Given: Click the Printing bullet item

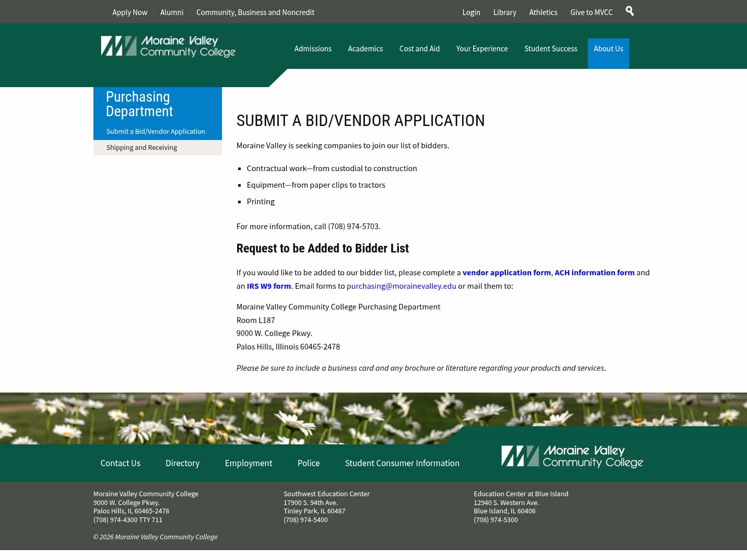Looking at the screenshot, I should (x=260, y=202).
